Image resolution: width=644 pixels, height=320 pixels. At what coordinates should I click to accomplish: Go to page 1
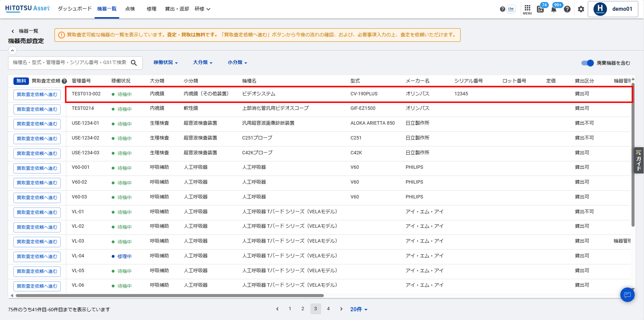pyautogui.click(x=290, y=309)
